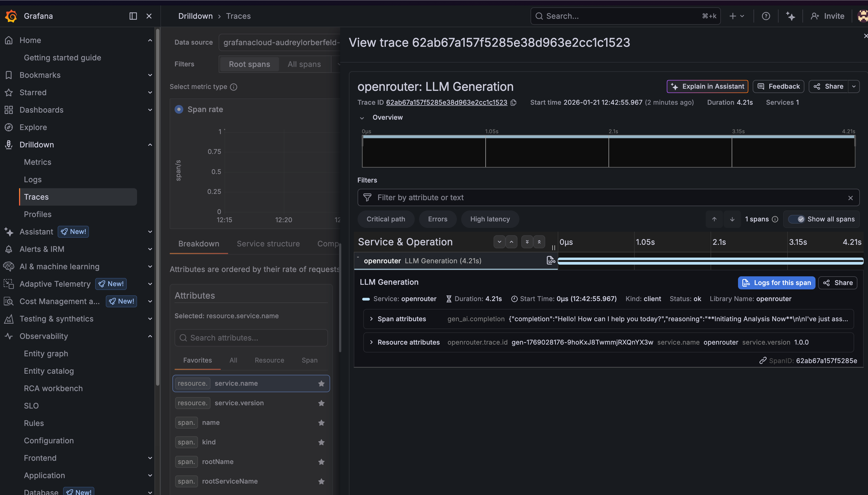Open the Grafana Assistant sparkle icon in header

click(790, 16)
